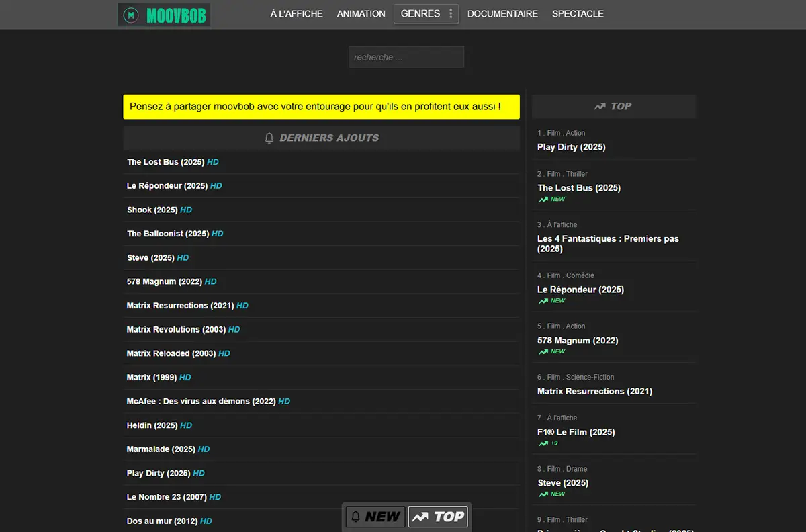Click the Moovbob logo
This screenshot has height=532, width=806.
164,15
